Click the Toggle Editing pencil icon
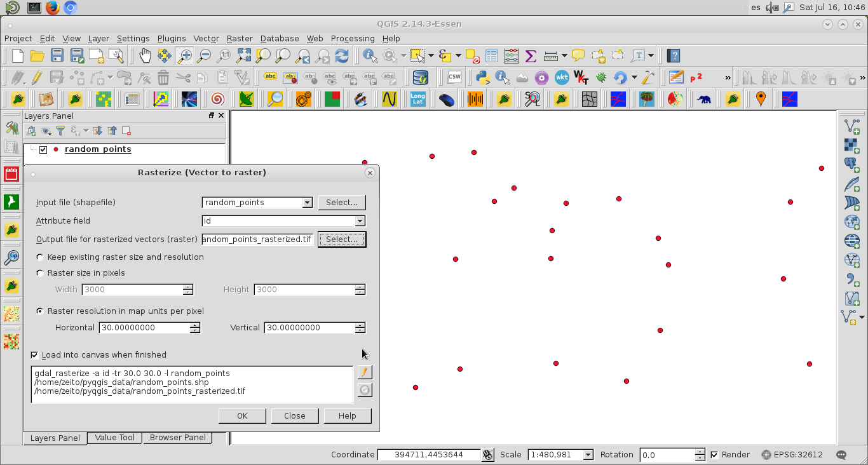The image size is (868, 465). point(37,77)
